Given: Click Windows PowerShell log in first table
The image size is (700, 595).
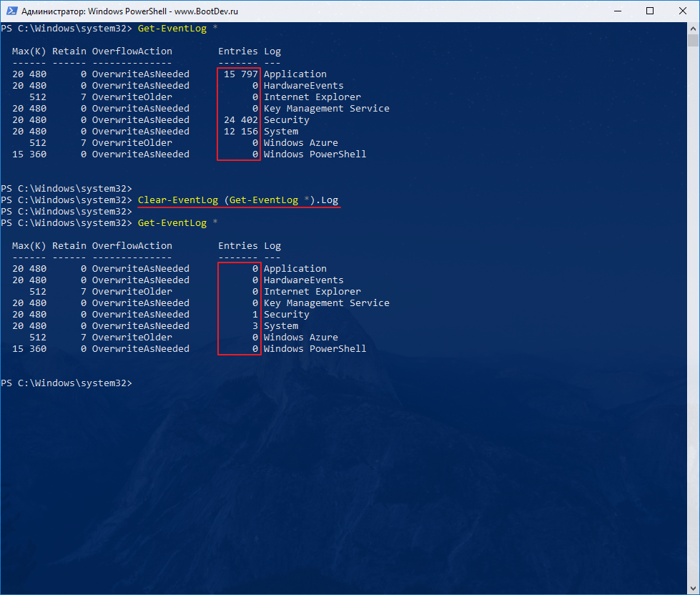Looking at the screenshot, I should point(315,154).
